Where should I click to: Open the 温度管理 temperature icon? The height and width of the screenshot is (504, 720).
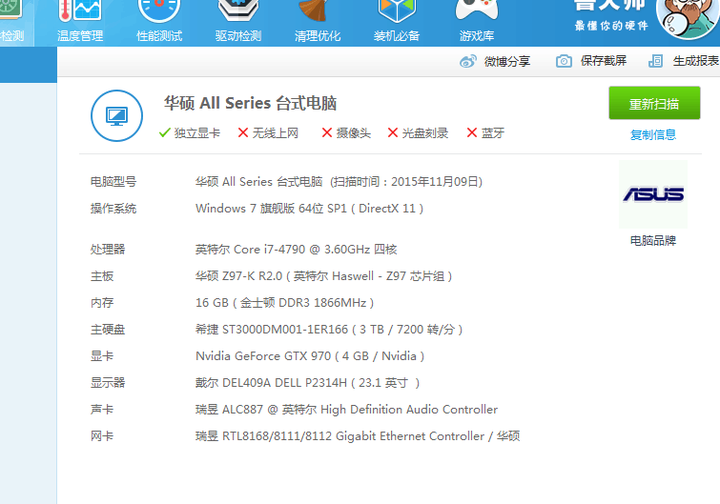tap(80, 10)
